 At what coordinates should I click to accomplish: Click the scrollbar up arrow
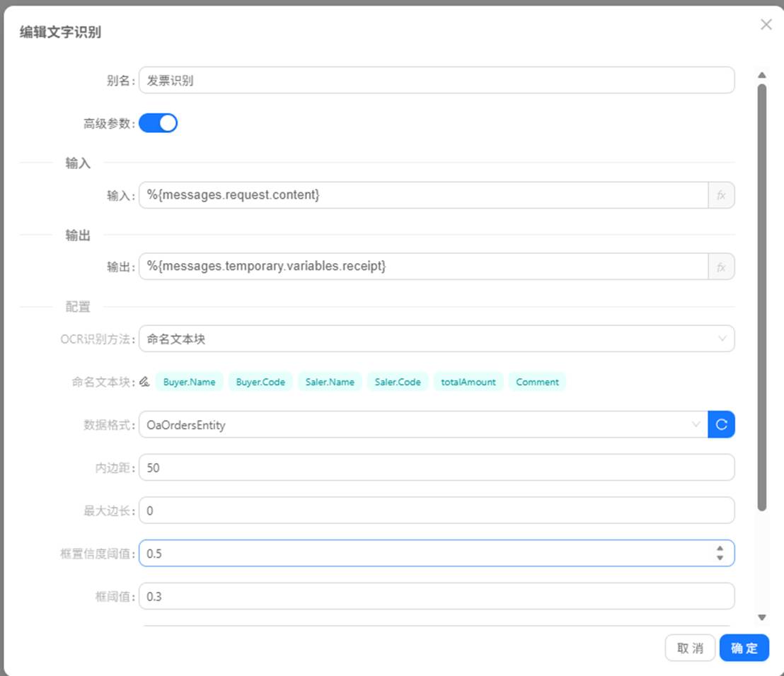[x=762, y=75]
